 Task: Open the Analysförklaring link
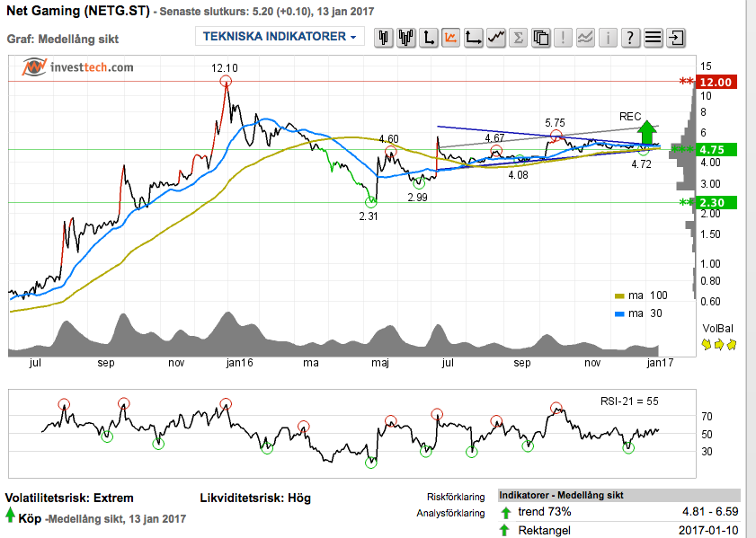pyautogui.click(x=450, y=514)
